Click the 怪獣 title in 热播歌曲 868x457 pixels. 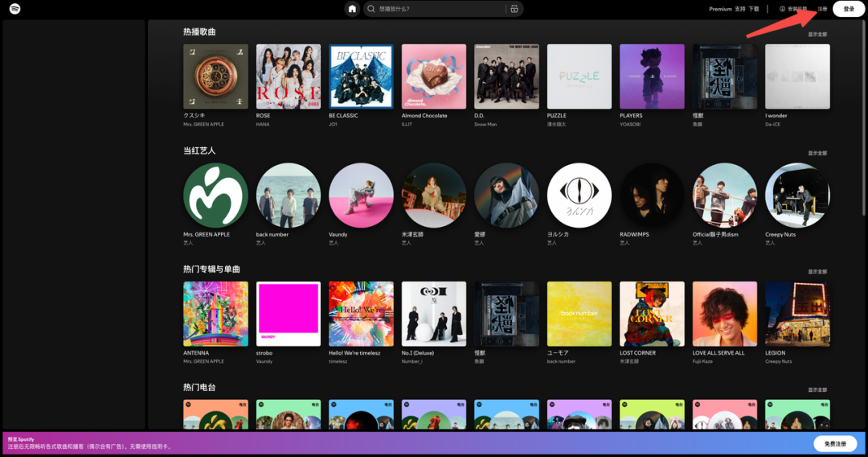(x=698, y=116)
